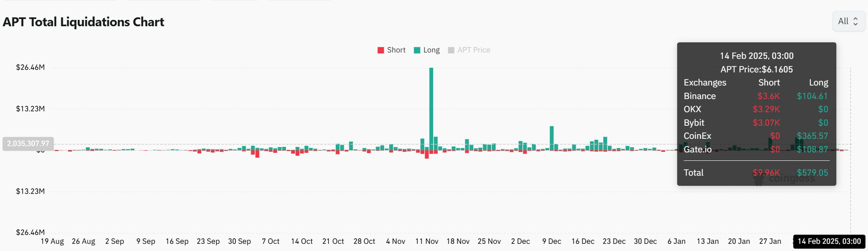Click the green Long legend square

417,50
